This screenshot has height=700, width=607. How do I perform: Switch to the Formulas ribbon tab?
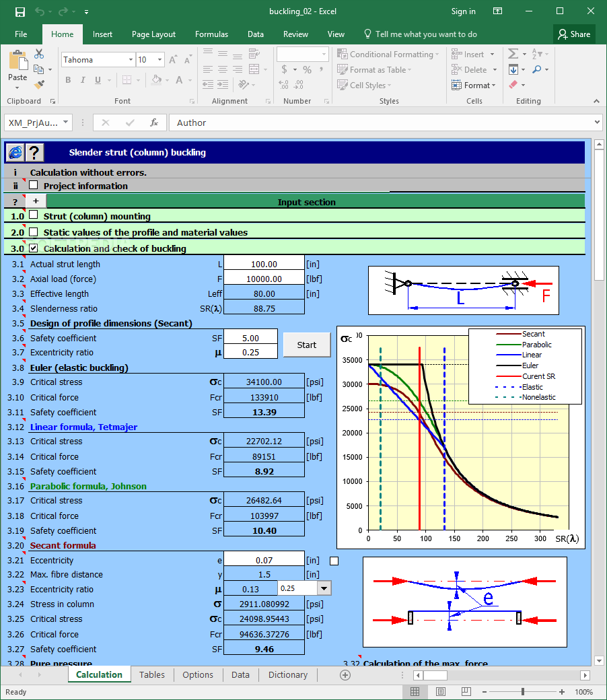click(x=211, y=34)
